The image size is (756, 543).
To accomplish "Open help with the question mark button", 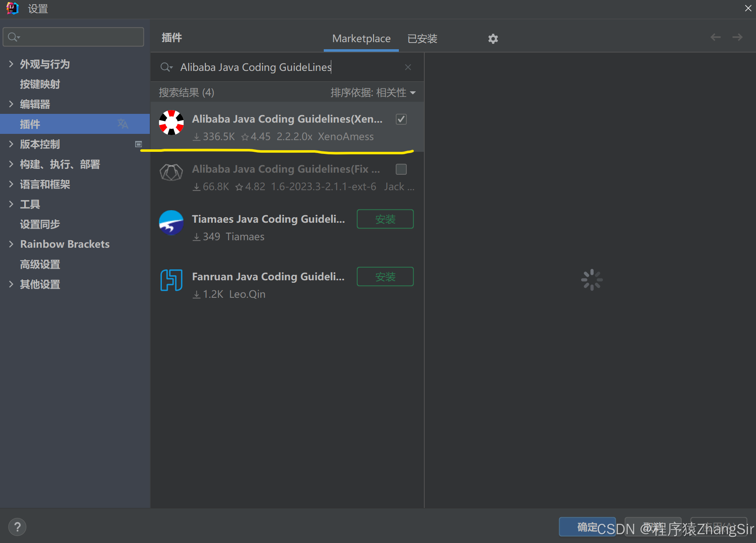I will pos(17,527).
